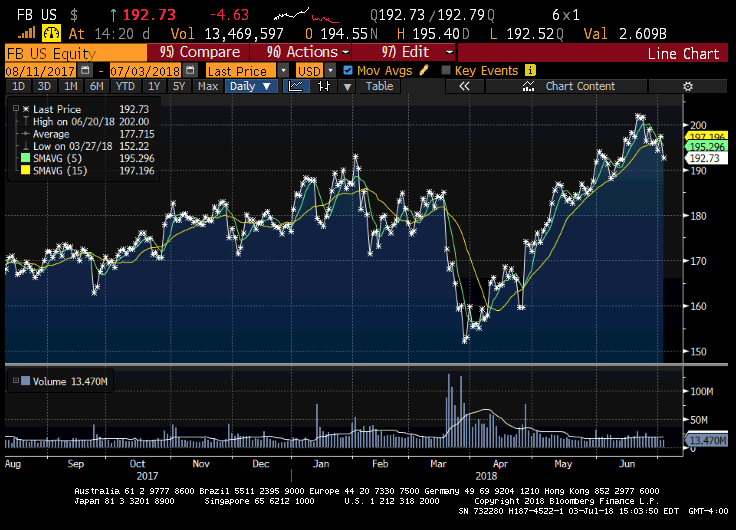Image resolution: width=736 pixels, height=530 pixels.
Task: Click the Chart Content icon
Action: [x=529, y=86]
